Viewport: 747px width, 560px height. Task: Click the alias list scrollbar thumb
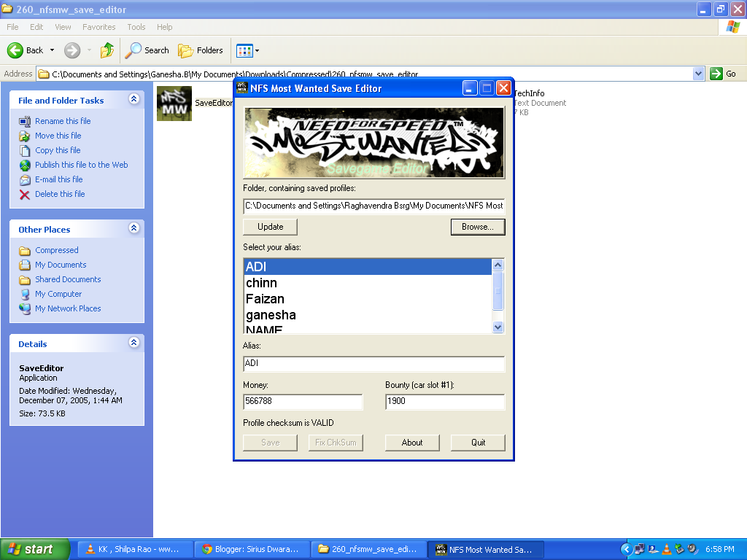pyautogui.click(x=498, y=290)
